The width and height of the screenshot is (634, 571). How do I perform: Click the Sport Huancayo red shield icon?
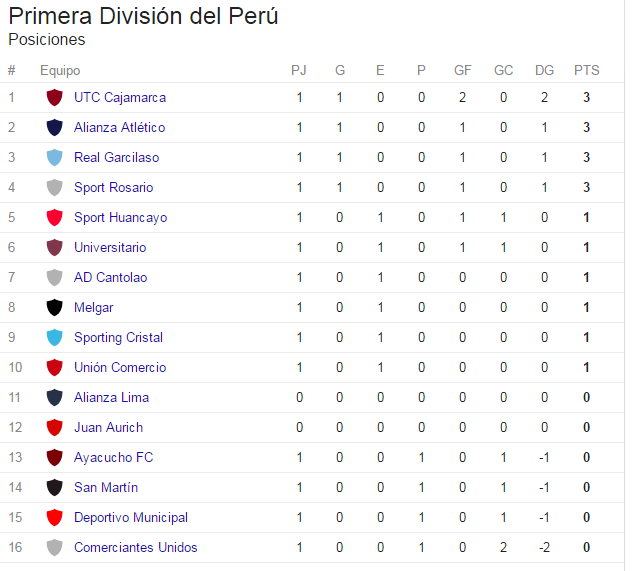[55, 218]
